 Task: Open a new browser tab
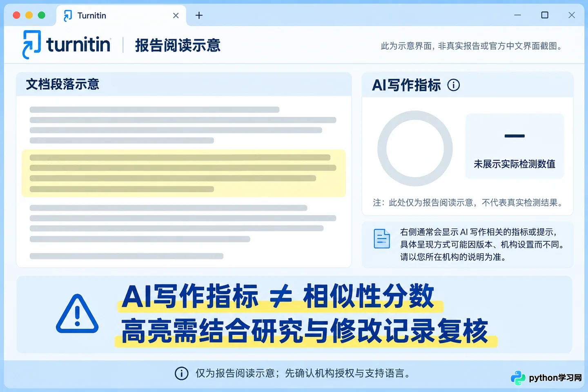pyautogui.click(x=199, y=16)
